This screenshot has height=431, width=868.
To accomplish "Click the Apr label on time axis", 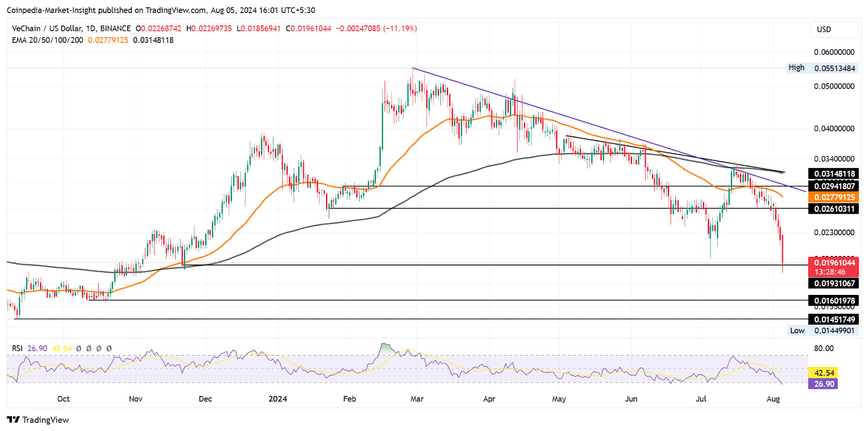I will pos(489,399).
